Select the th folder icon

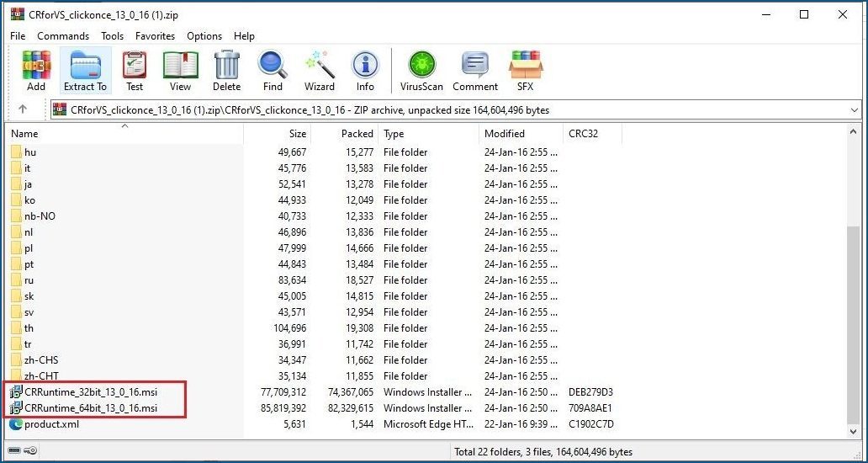pyautogui.click(x=16, y=327)
